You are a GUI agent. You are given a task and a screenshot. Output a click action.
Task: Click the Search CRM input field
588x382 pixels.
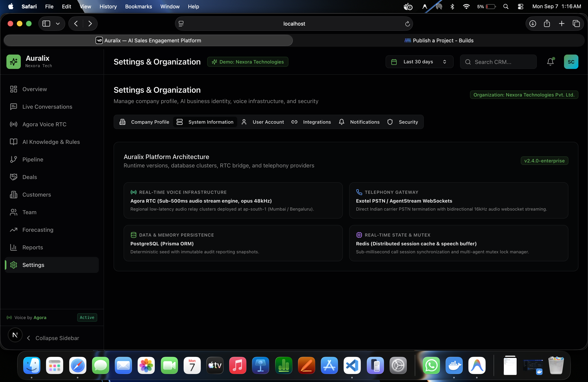pos(498,62)
